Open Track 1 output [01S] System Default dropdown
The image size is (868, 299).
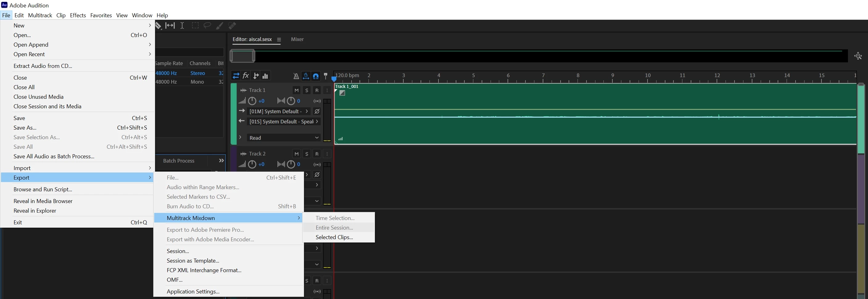pyautogui.click(x=284, y=121)
